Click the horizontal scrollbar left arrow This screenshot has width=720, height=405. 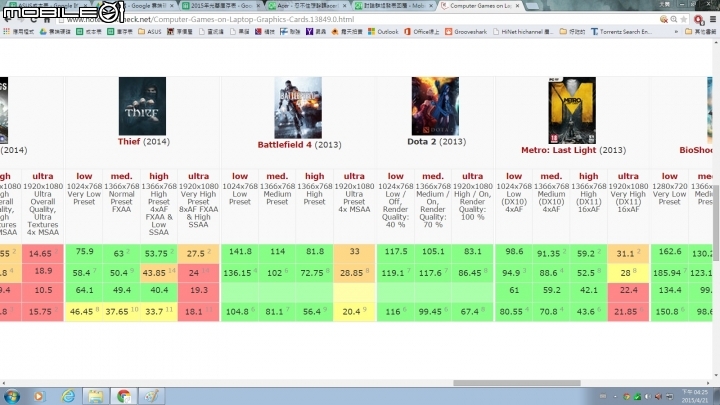[4, 383]
